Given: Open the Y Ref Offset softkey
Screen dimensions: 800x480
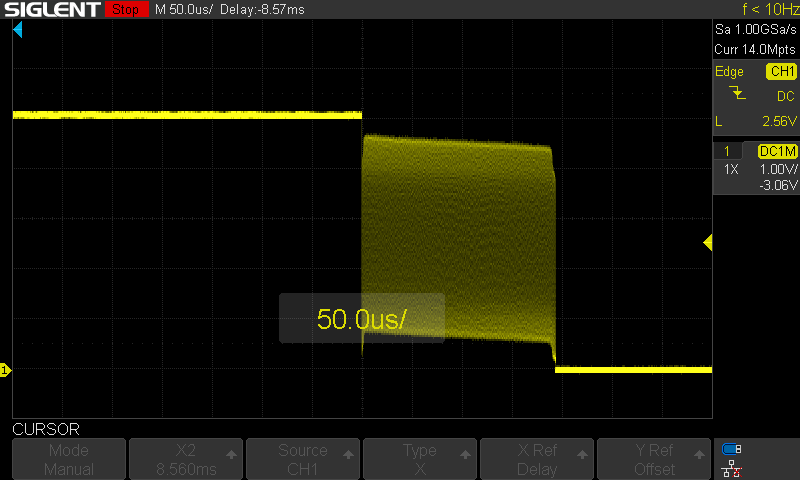Looking at the screenshot, I should point(654,459).
